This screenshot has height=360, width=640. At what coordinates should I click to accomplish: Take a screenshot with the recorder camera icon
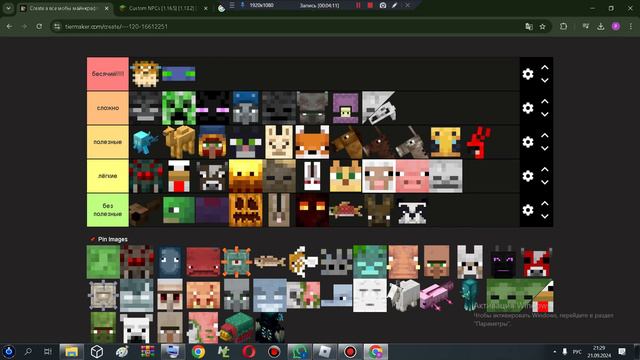point(383,5)
